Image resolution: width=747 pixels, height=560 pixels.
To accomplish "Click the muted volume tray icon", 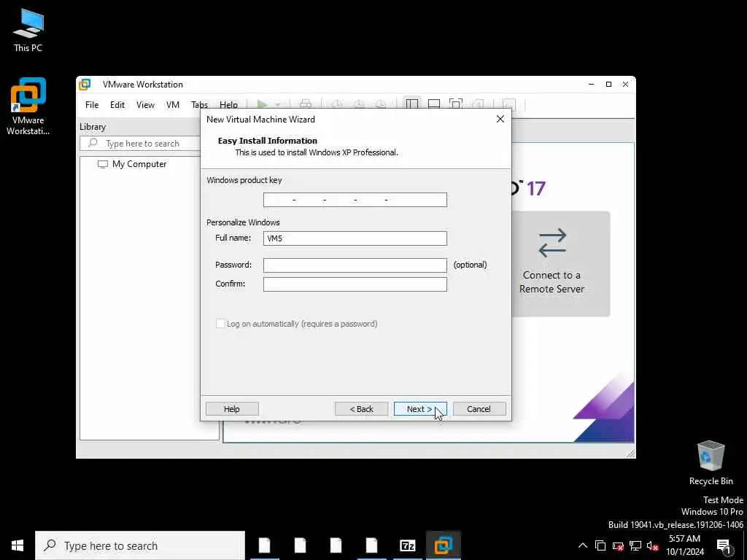I will pos(652,546).
